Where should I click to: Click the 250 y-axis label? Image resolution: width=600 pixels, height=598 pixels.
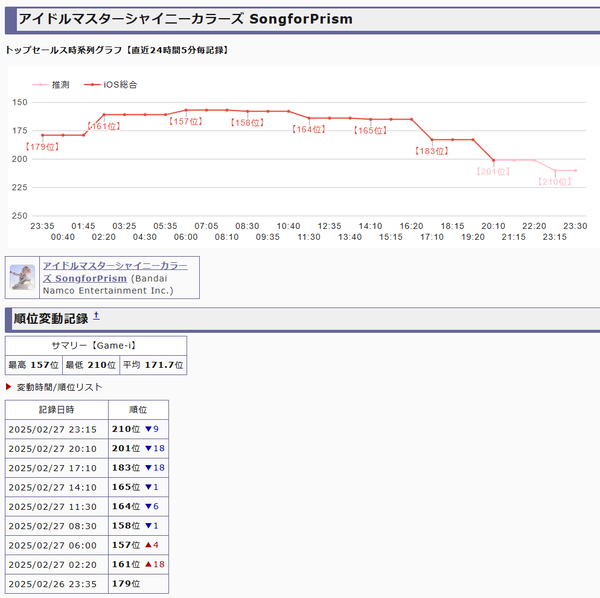[x=20, y=216]
